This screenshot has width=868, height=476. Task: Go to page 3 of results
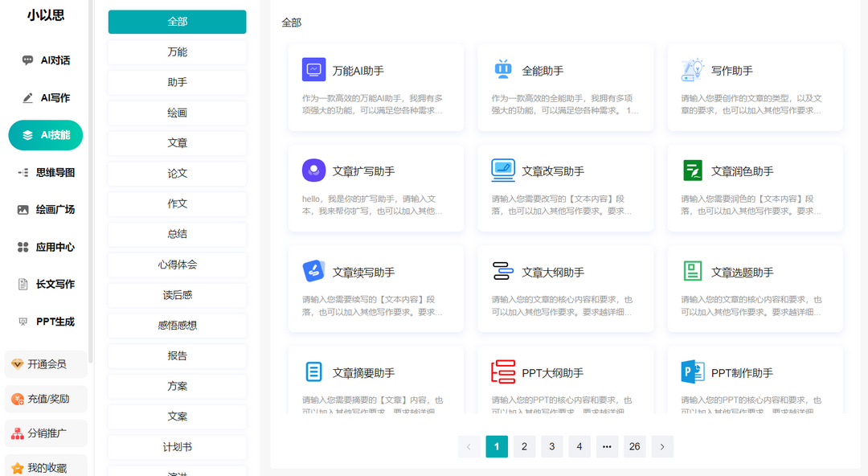pyautogui.click(x=551, y=446)
